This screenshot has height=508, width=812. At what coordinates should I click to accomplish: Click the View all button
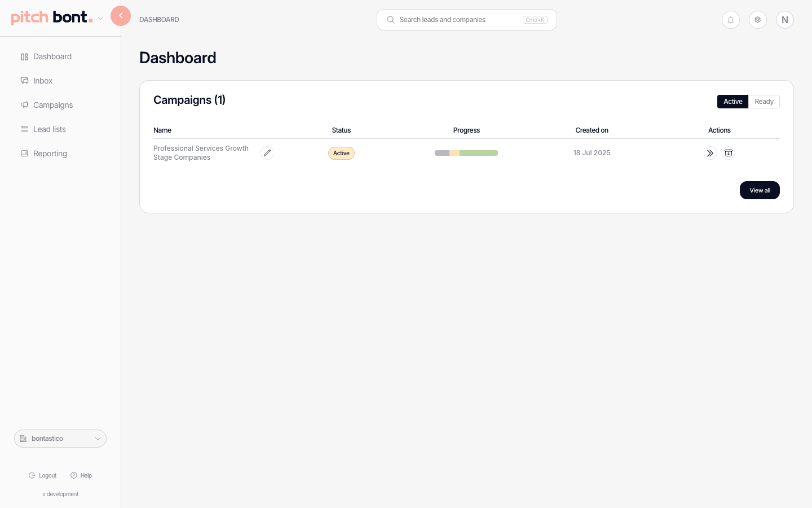(760, 190)
